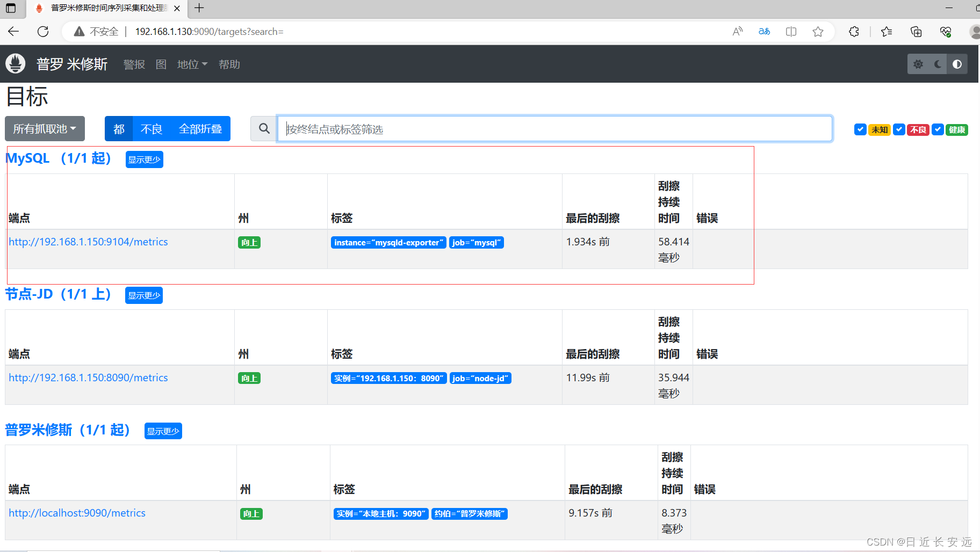The width and height of the screenshot is (980, 552).
Task: Open a new browser tab
Action: pyautogui.click(x=199, y=8)
